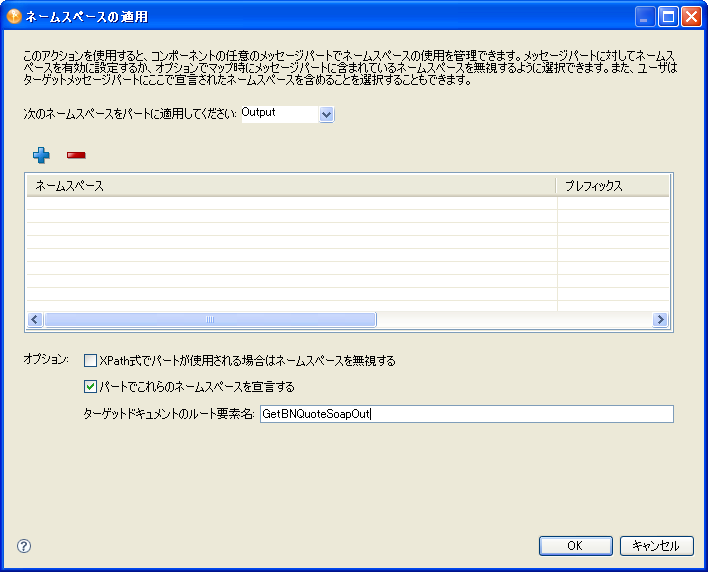This screenshot has height=572, width=708.
Task: Click the scroll right arrow of table
Action: pos(660,320)
